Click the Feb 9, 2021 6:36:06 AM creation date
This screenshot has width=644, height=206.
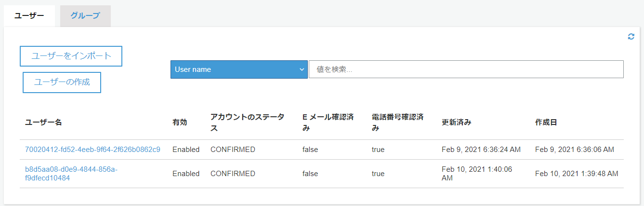[575, 150]
